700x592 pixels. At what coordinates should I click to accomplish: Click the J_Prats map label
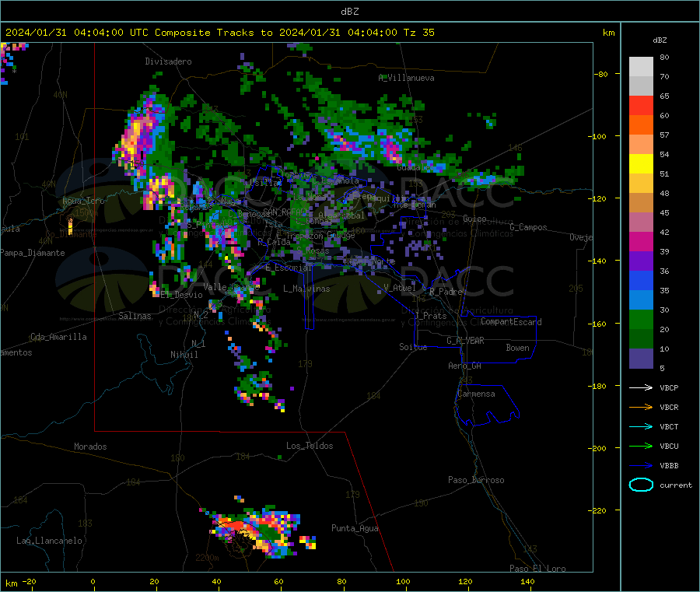pyautogui.click(x=431, y=316)
